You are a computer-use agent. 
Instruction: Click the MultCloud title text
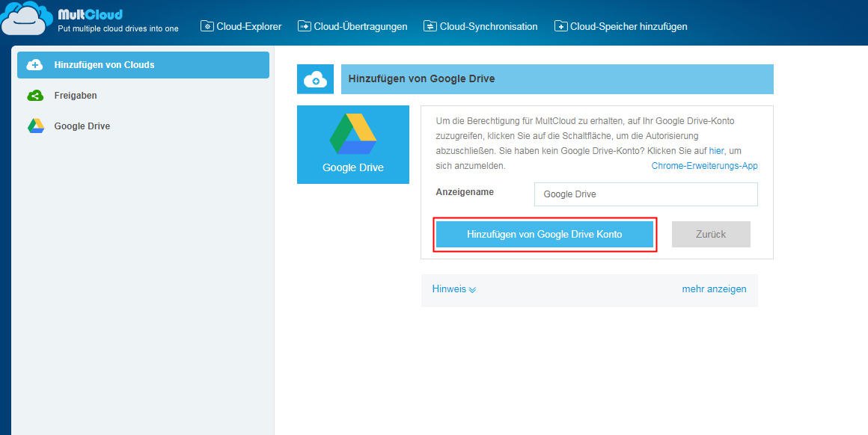91,13
